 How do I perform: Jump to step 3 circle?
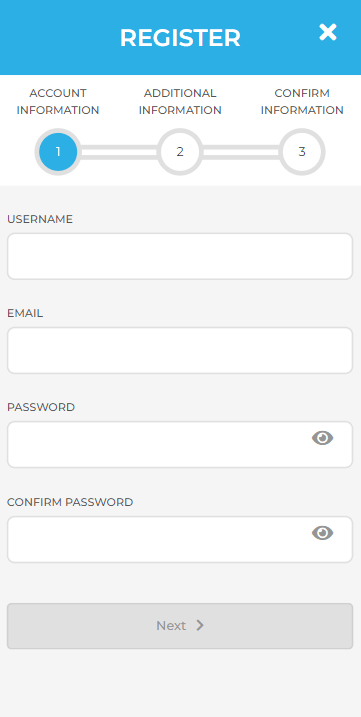[x=302, y=152]
